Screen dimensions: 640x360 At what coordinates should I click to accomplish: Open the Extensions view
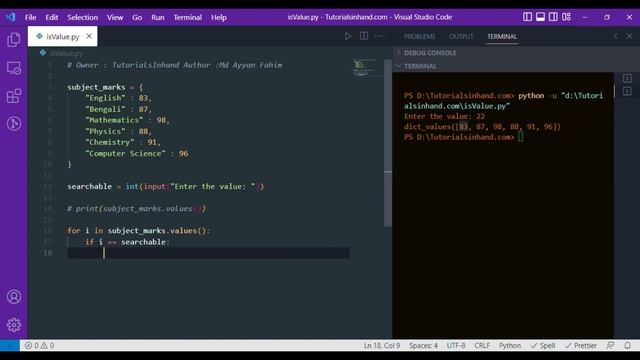tap(14, 96)
